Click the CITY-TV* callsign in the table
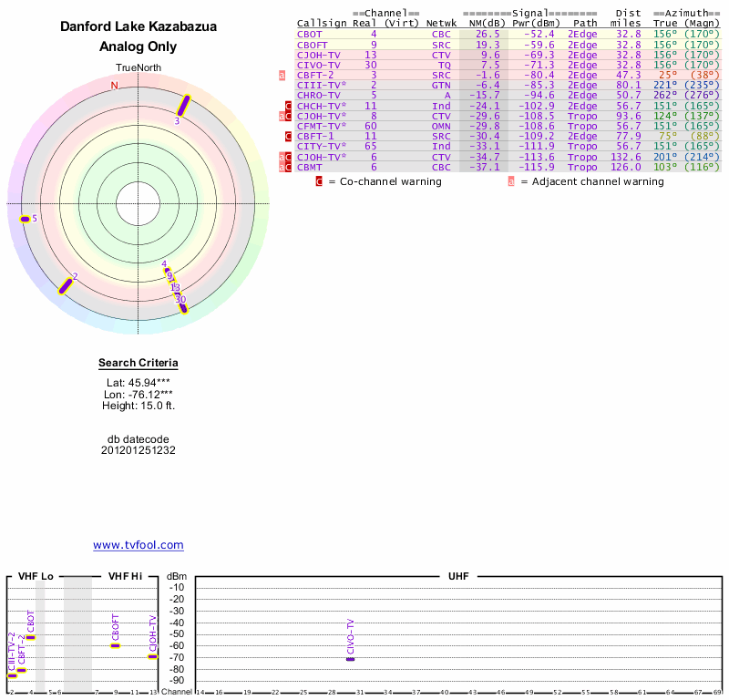The width and height of the screenshot is (729, 700). pos(322,146)
